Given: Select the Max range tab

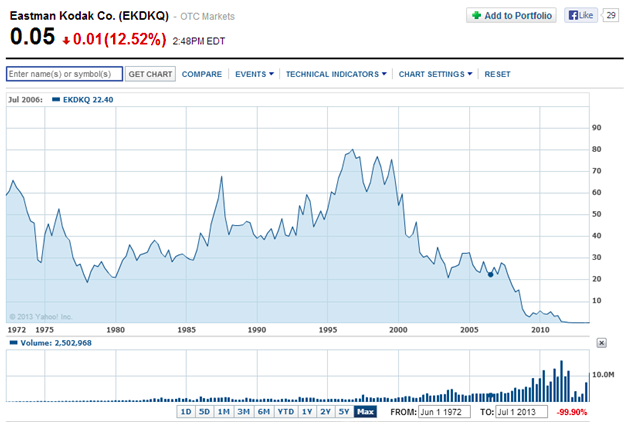Looking at the screenshot, I should pos(365,412).
